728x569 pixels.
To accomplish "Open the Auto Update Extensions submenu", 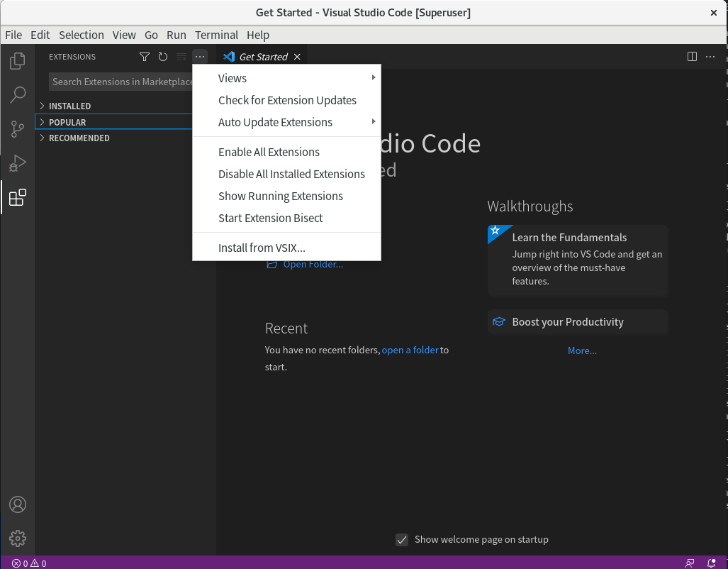I will (x=286, y=122).
